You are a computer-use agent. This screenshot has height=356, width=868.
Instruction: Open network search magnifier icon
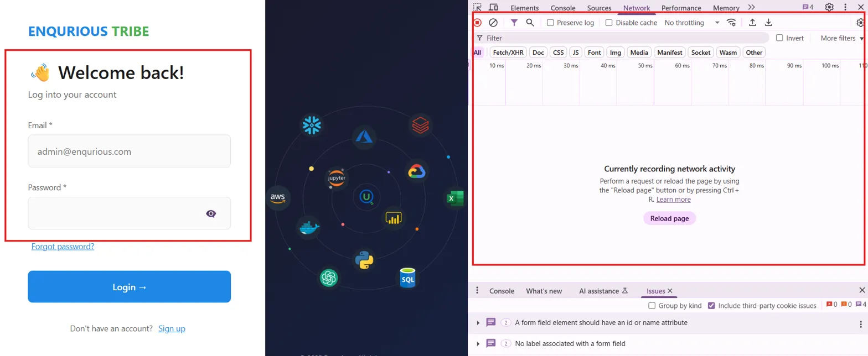(x=530, y=23)
